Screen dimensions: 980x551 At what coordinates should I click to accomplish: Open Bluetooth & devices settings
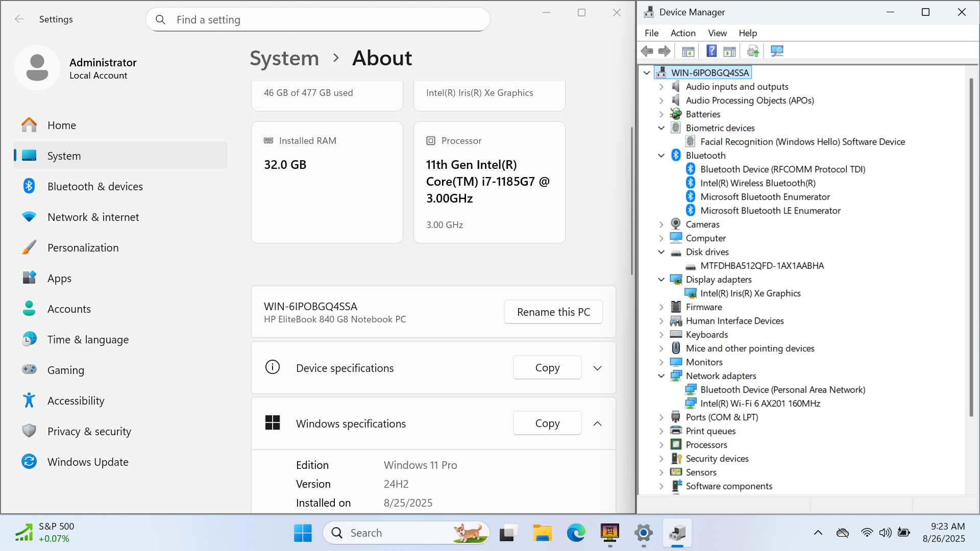(x=121, y=186)
